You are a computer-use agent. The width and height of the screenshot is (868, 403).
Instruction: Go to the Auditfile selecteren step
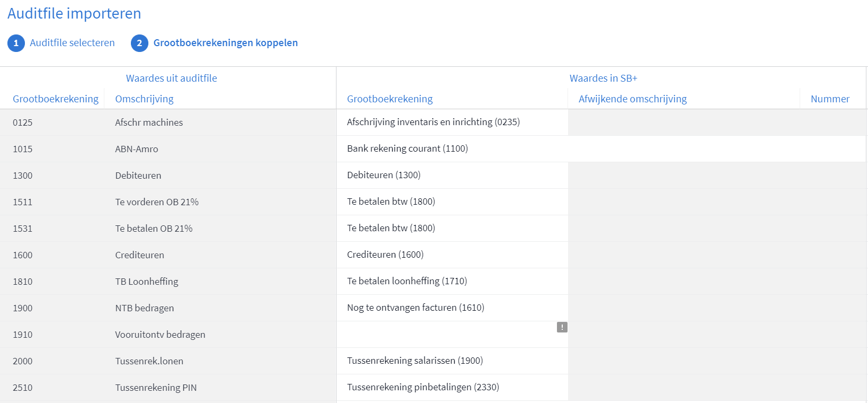[72, 43]
